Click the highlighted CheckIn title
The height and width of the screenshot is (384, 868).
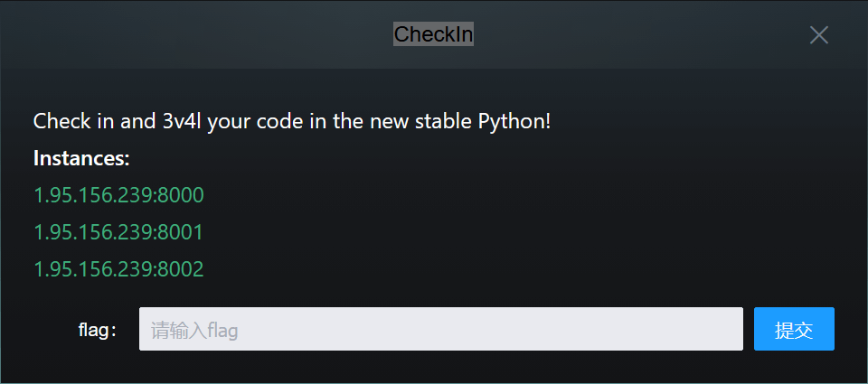pyautogui.click(x=433, y=34)
